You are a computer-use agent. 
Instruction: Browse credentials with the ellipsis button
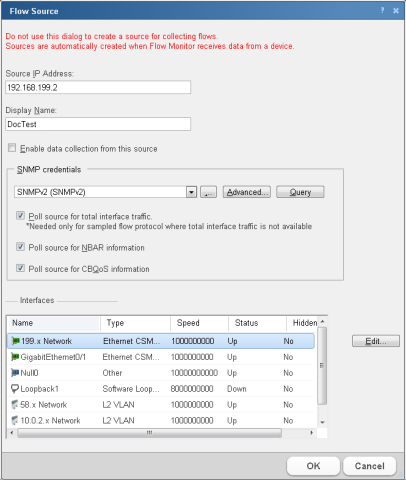pos(208,192)
